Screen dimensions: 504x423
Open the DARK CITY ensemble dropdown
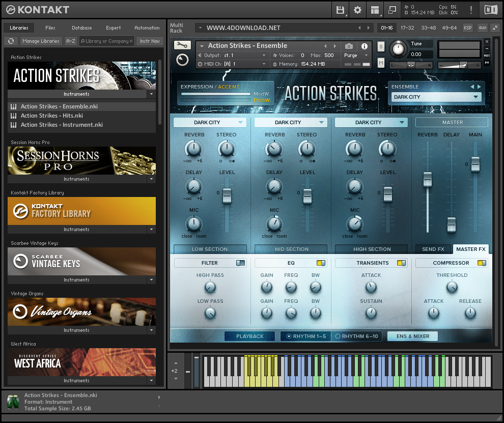coord(436,97)
